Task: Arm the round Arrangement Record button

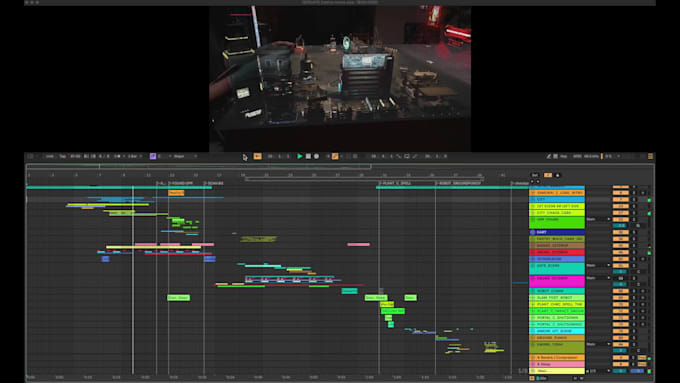Action: (x=317, y=156)
